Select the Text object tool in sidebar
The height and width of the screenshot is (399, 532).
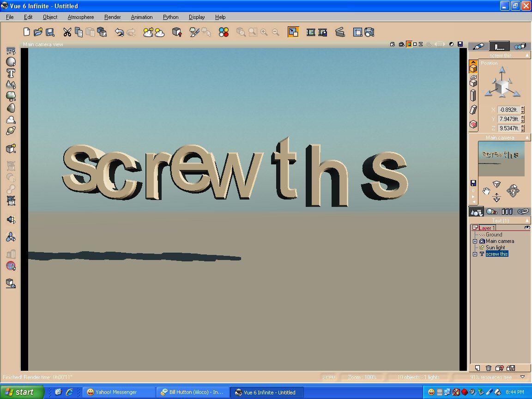point(11,73)
